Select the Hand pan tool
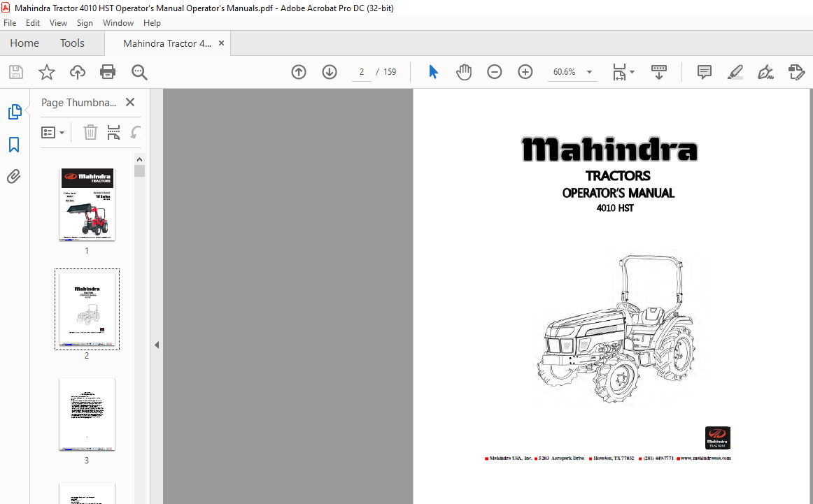 pyautogui.click(x=464, y=72)
